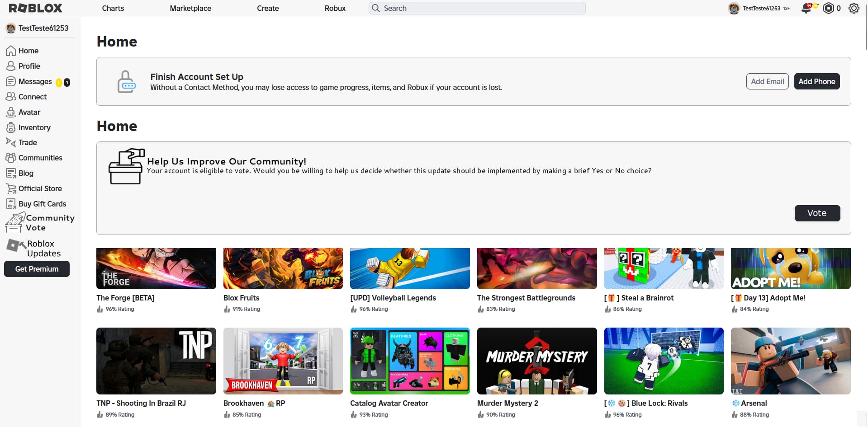Open the Volleyball Legends thumbnail

point(410,268)
